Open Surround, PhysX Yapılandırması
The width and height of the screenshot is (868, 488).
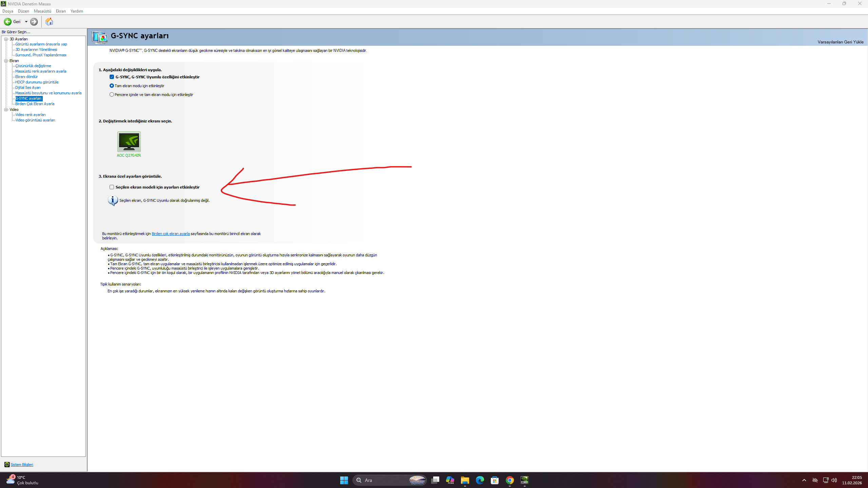(41, 55)
